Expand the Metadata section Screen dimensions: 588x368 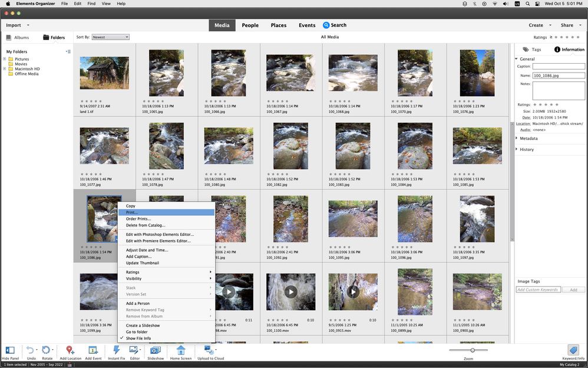click(516, 138)
